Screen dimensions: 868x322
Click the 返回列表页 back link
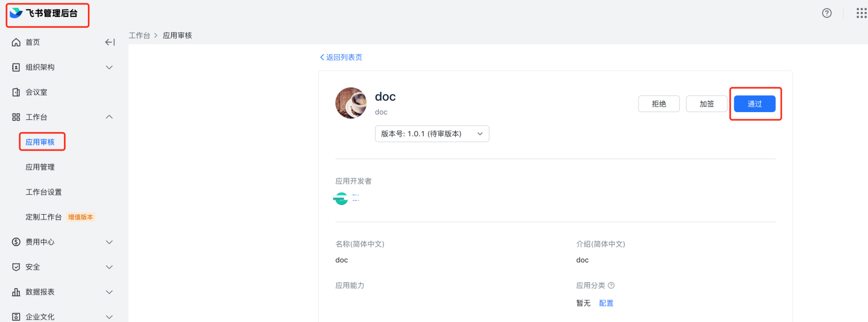click(341, 57)
